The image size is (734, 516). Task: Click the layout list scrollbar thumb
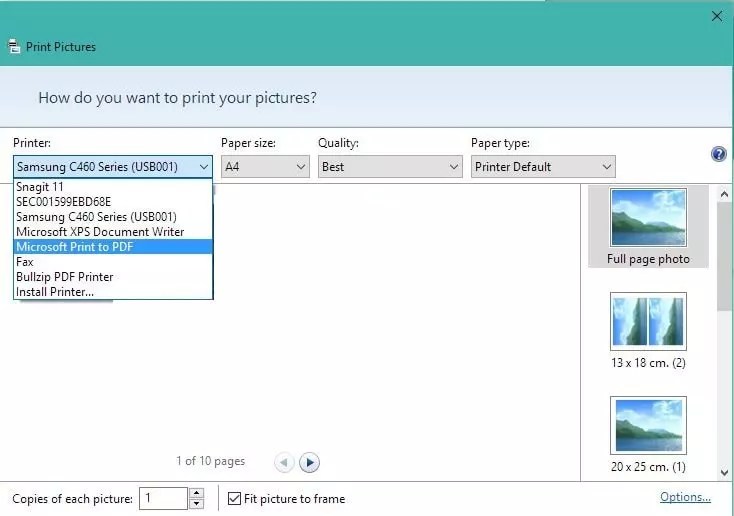[x=724, y=256]
